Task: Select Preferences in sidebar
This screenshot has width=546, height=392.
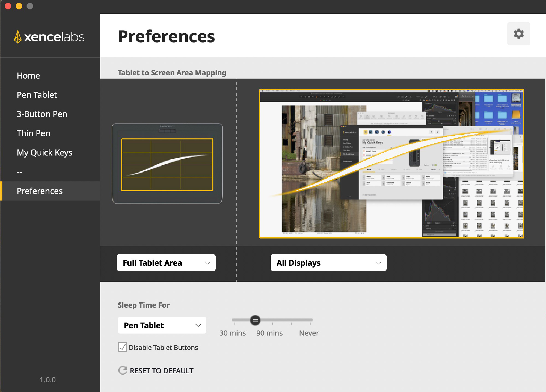Action: 40,191
